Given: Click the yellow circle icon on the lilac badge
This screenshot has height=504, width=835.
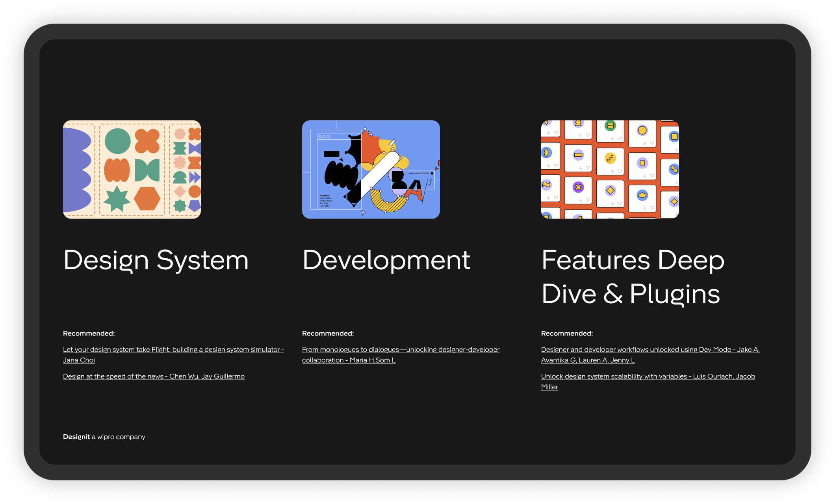Looking at the screenshot, I should (642, 130).
